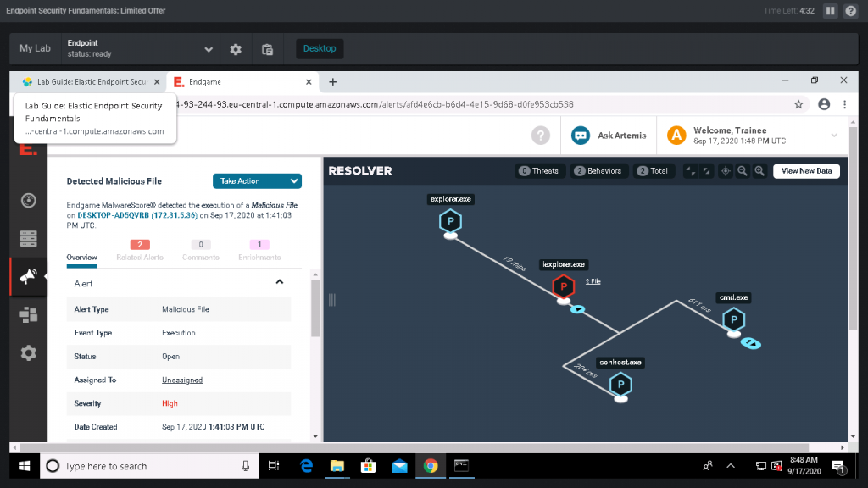Open Administration gear in Endgame sidebar

[x=28, y=353]
